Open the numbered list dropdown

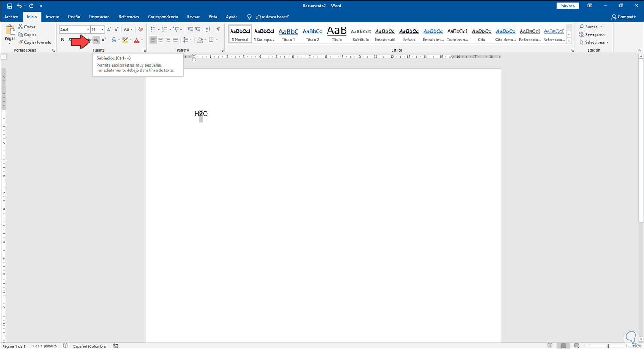coord(170,29)
